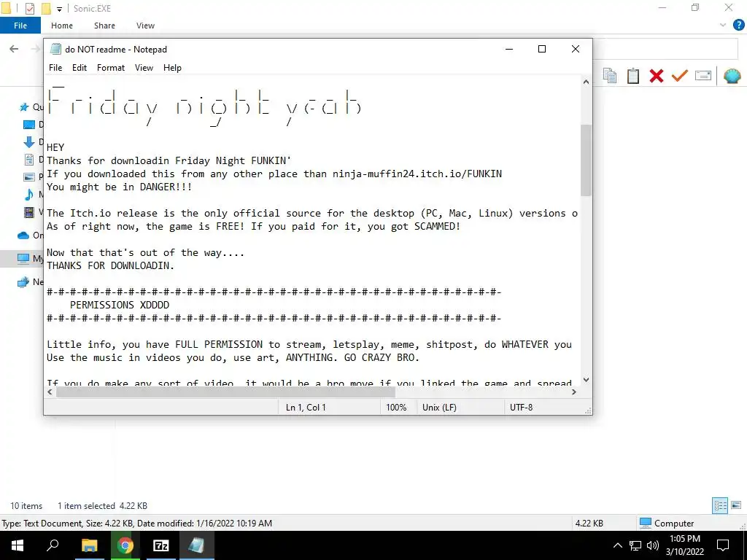Screen dimensions: 747x560
Task: Click the Explorer Help question mark icon
Action: (738, 26)
